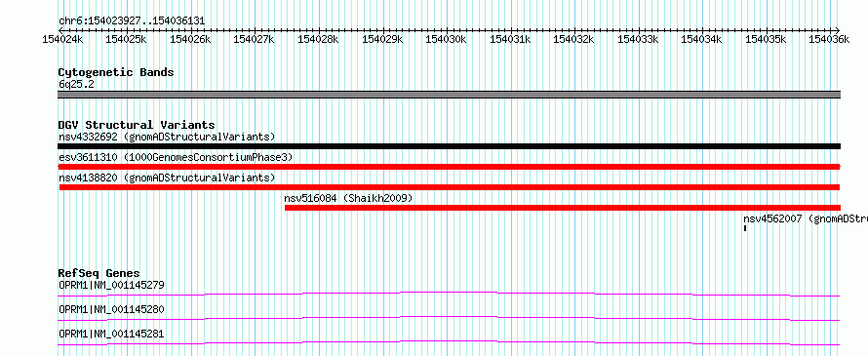Open the OPRM1|NM_001145279 transcript label
Viewport: 868px width, 356px height.
(111, 286)
